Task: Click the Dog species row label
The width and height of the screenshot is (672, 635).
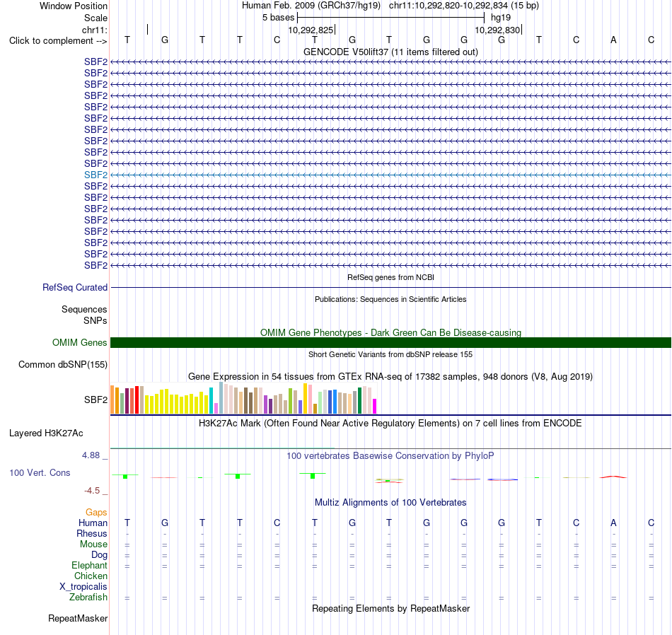Action: pyautogui.click(x=99, y=555)
